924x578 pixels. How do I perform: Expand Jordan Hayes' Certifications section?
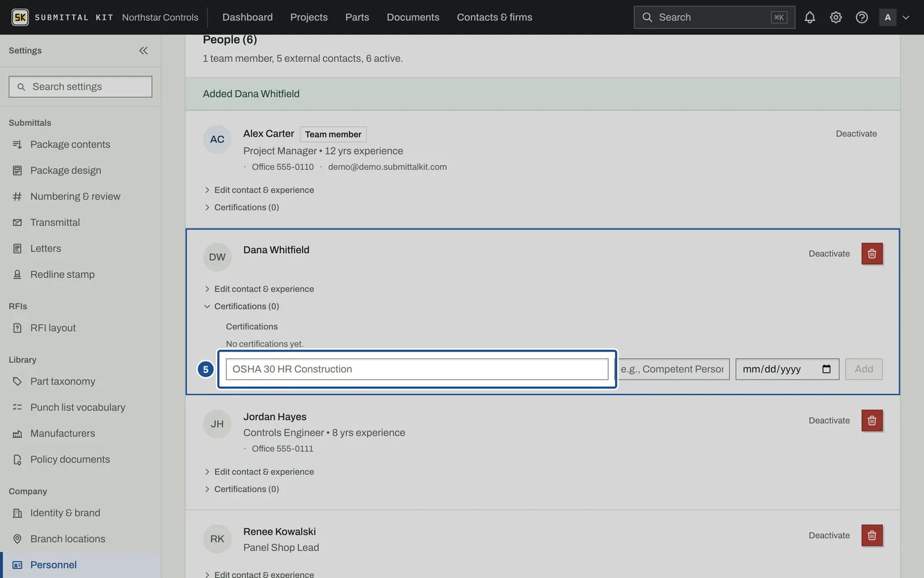pos(241,489)
